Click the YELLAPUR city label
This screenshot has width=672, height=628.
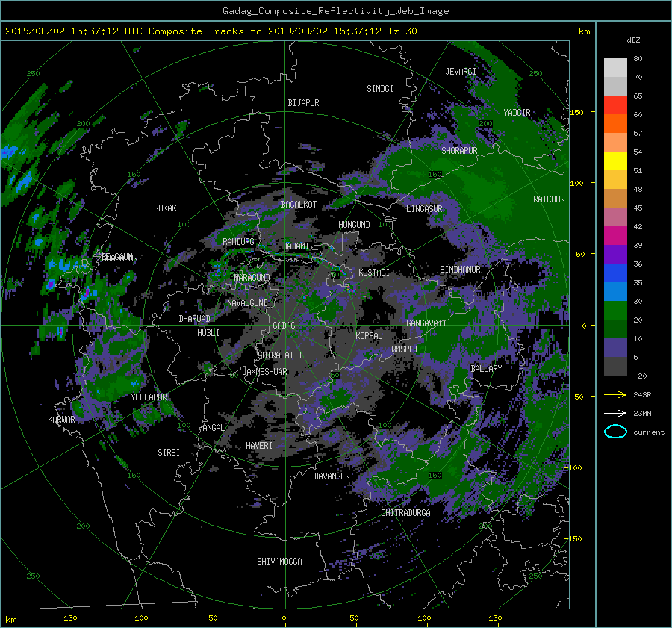point(149,397)
